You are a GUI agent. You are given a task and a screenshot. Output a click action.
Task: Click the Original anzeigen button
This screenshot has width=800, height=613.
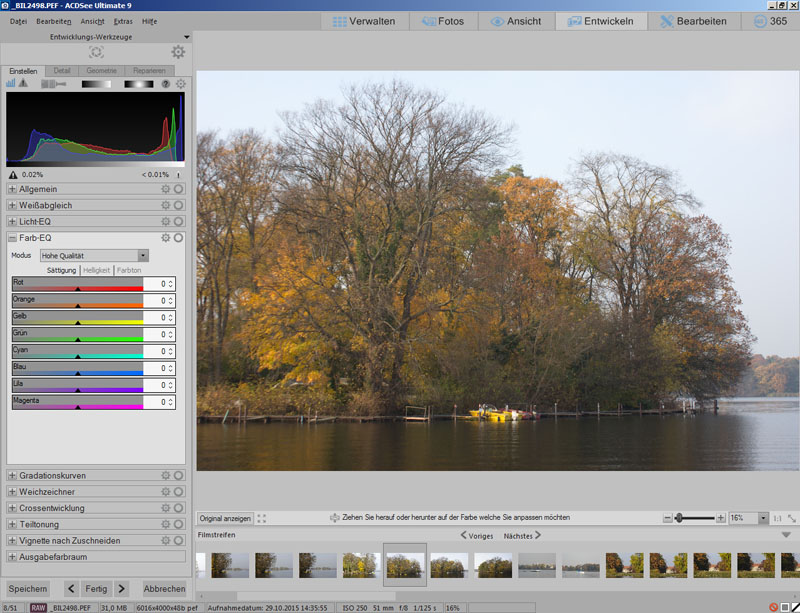[225, 518]
